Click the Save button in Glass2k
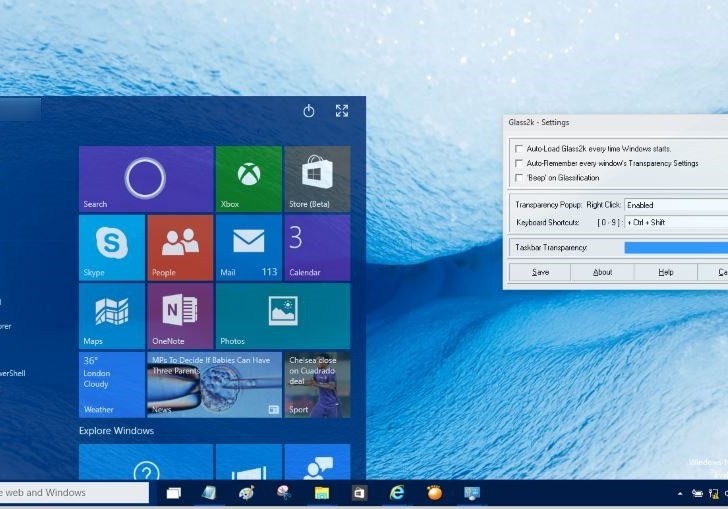The height and width of the screenshot is (509, 728). 540,272
